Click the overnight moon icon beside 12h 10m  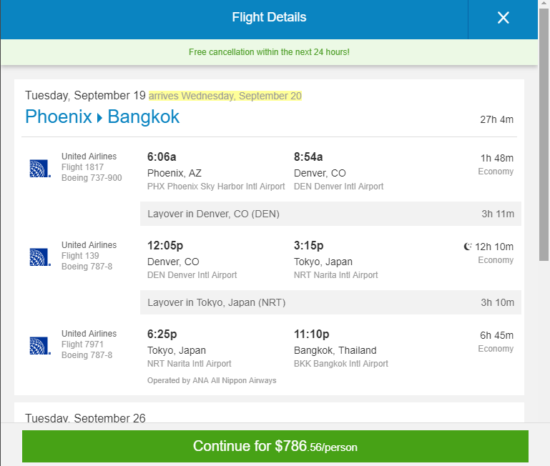468,247
